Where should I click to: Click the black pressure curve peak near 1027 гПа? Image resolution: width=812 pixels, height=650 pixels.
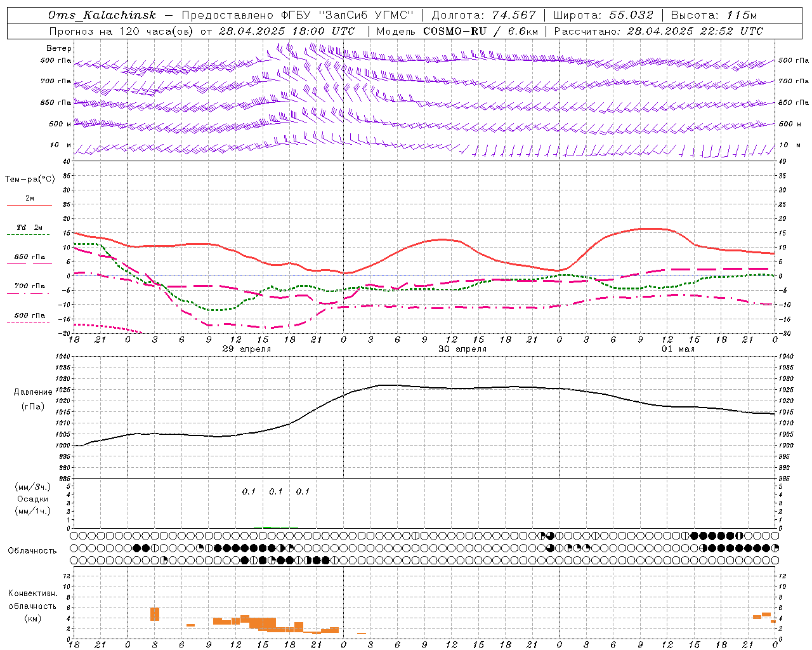point(388,385)
